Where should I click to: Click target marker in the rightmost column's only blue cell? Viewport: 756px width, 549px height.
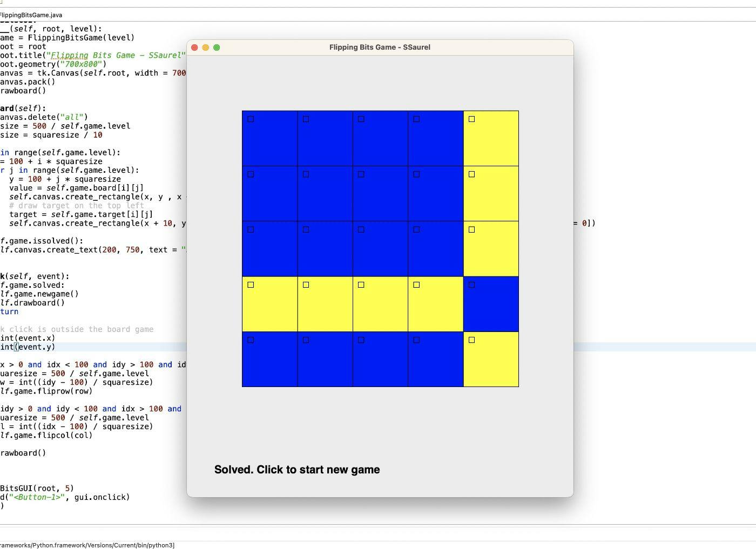tap(471, 285)
